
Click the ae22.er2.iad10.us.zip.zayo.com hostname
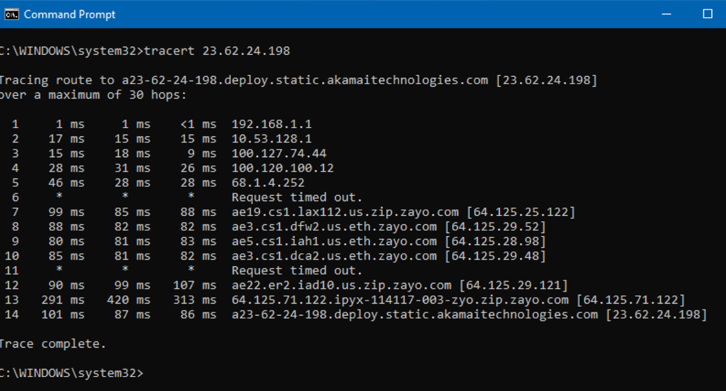click(341, 285)
